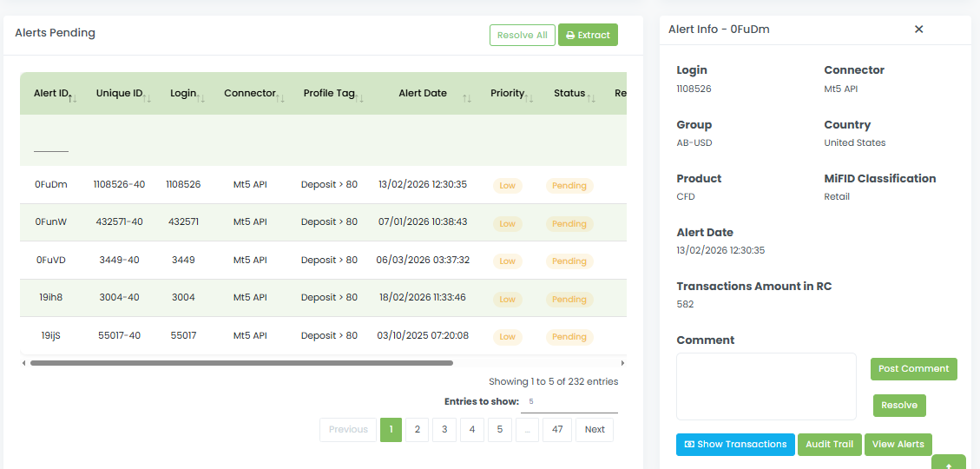The width and height of the screenshot is (980, 469).
Task: Extract the pending alerts list
Action: click(x=588, y=35)
